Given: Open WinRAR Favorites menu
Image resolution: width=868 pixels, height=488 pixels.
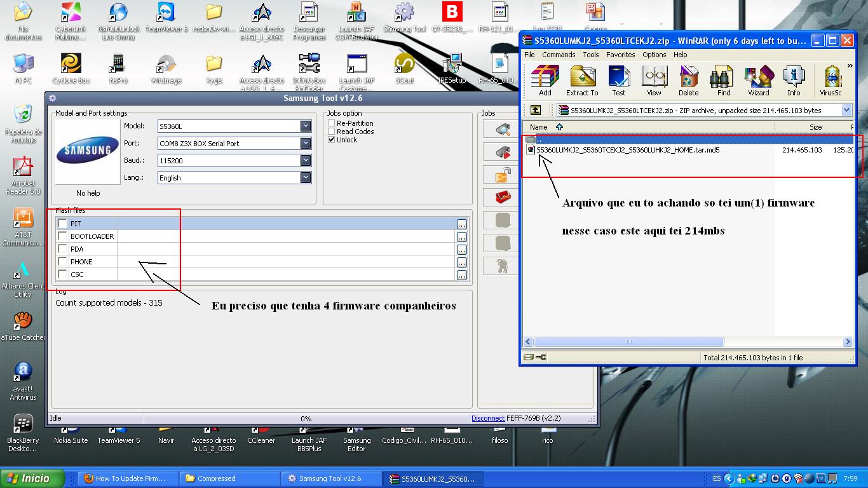Looking at the screenshot, I should click(620, 55).
